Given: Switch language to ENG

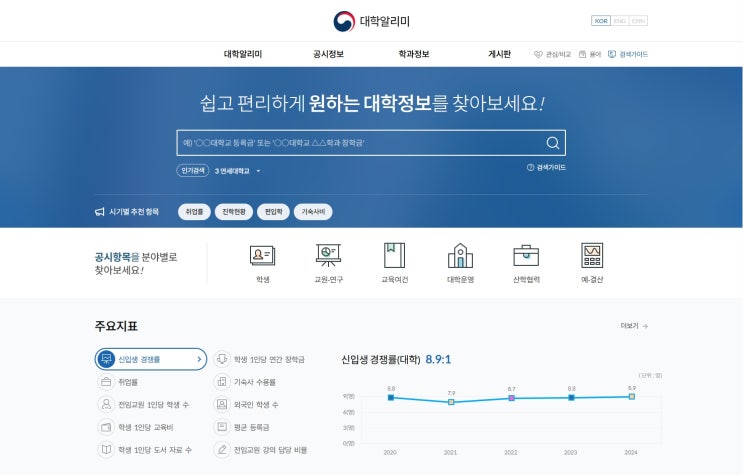Looking at the screenshot, I should (620, 21).
